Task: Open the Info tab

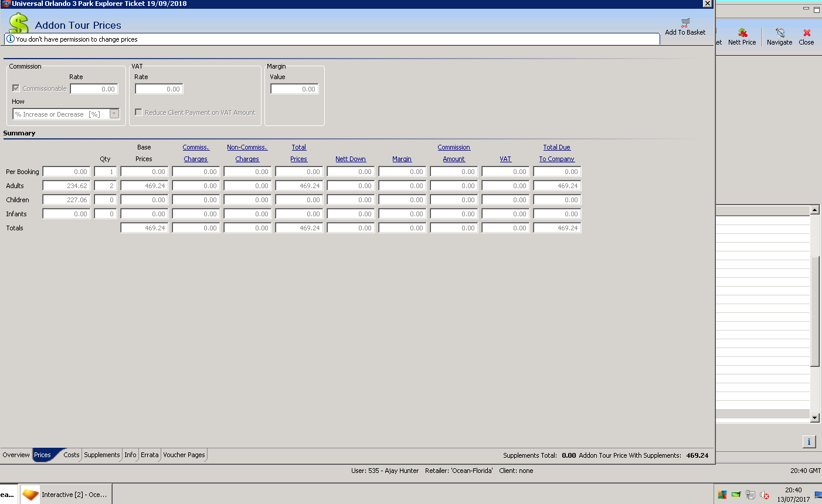Action: tap(130, 455)
